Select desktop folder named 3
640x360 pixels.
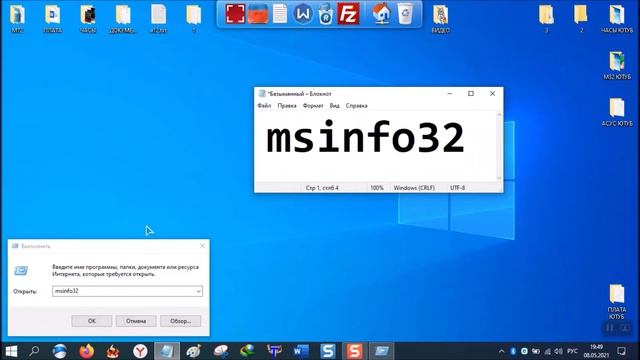pos(546,19)
